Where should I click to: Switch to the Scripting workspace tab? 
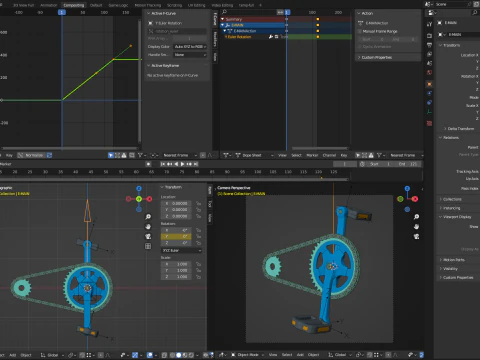[x=174, y=5]
